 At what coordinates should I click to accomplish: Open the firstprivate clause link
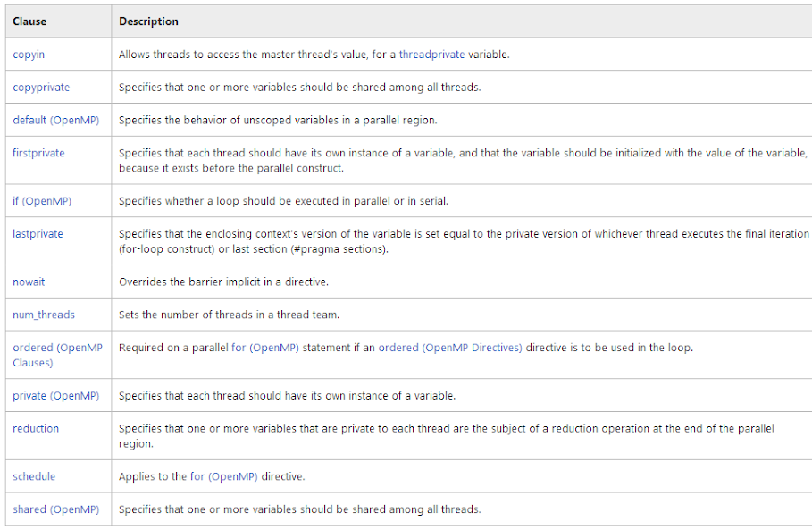pyautogui.click(x=38, y=153)
